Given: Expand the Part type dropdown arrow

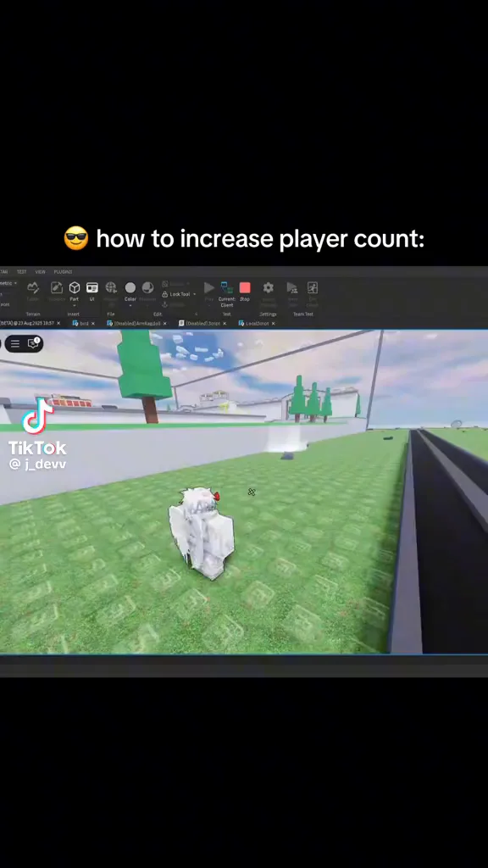Looking at the screenshot, I should (x=75, y=305).
